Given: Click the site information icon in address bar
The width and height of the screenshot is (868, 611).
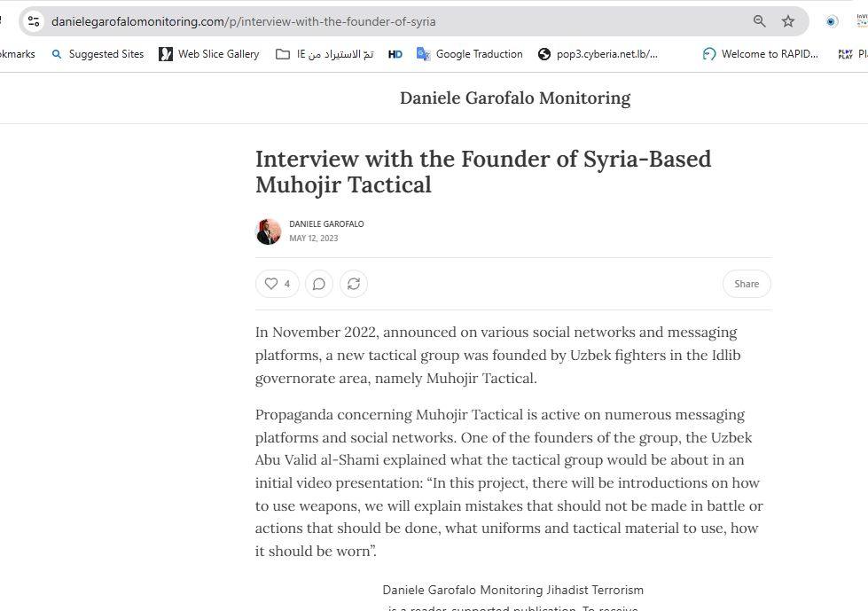Looking at the screenshot, I should coord(34,21).
